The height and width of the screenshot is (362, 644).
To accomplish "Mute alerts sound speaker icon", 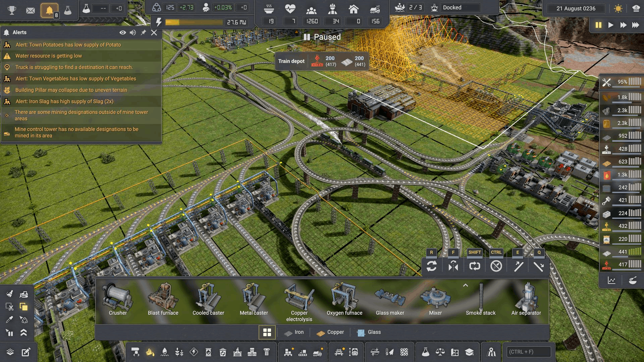I will coord(133,33).
